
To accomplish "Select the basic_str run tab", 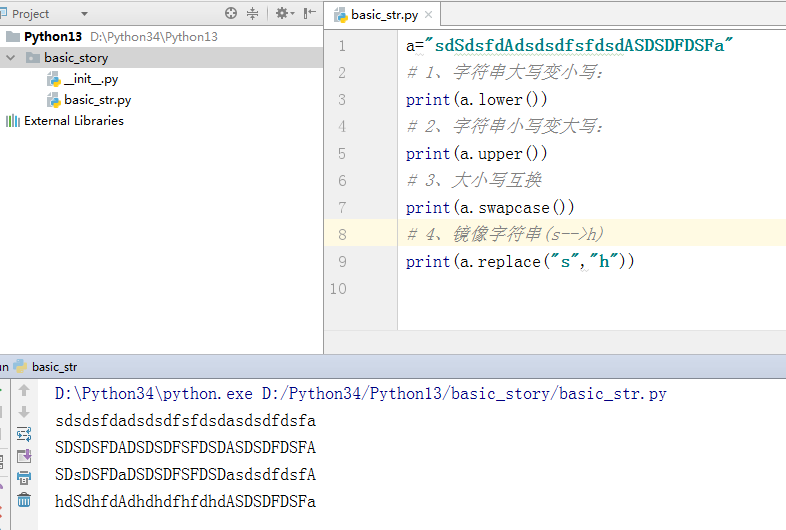I will click(53, 367).
